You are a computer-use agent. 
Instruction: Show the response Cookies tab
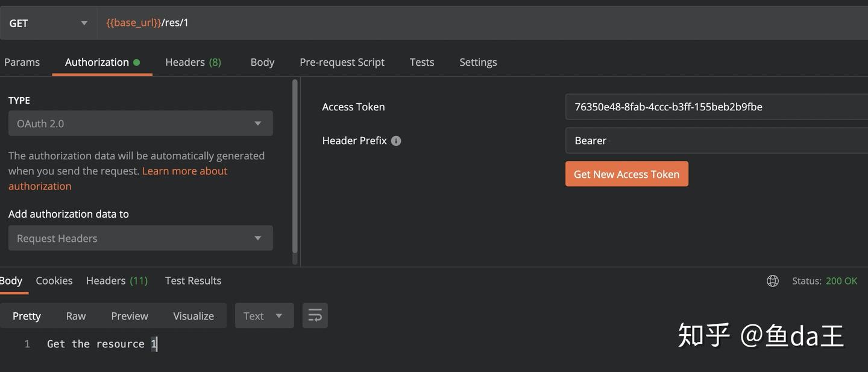[x=54, y=281]
